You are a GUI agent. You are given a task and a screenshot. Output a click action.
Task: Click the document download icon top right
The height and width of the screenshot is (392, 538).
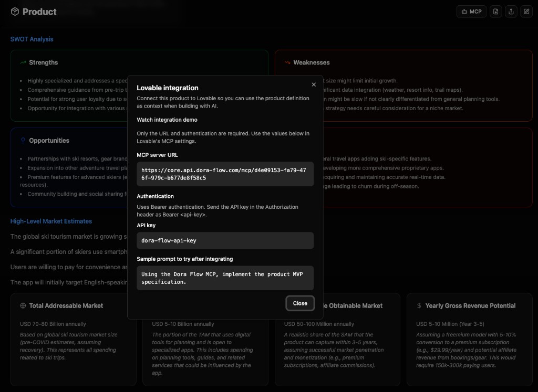(495, 11)
